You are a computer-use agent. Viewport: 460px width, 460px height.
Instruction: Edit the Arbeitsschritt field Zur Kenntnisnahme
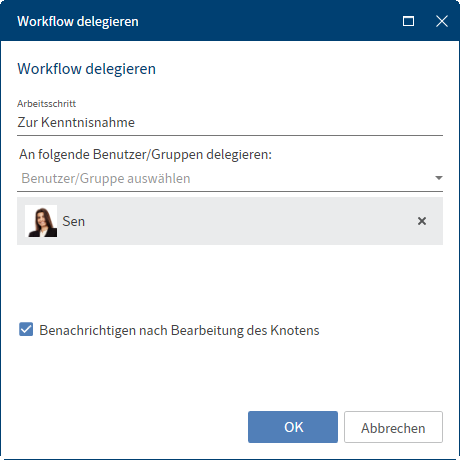coord(230,122)
